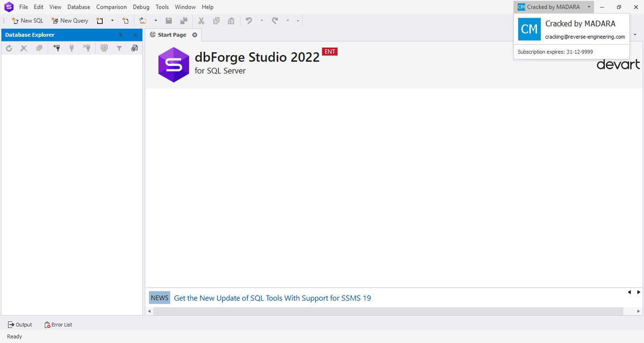Viewport: 644px width, 343px height.
Task: Toggle the Database Explorer pin auto-hide
Action: (x=121, y=35)
